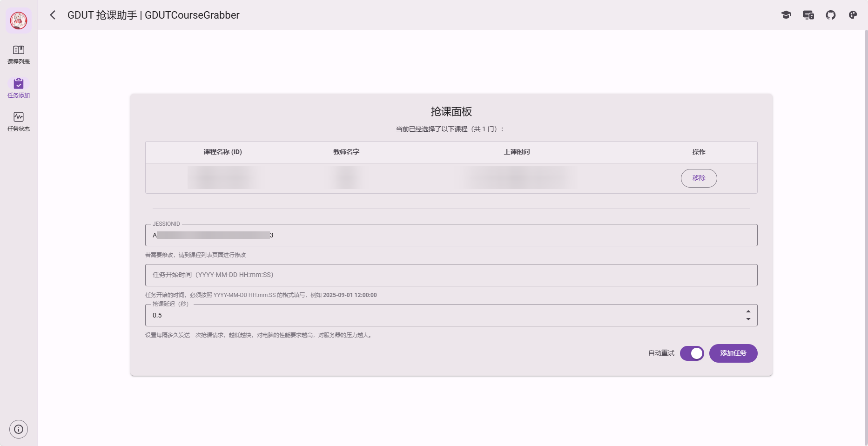Click the devices icon in header

coord(808,15)
